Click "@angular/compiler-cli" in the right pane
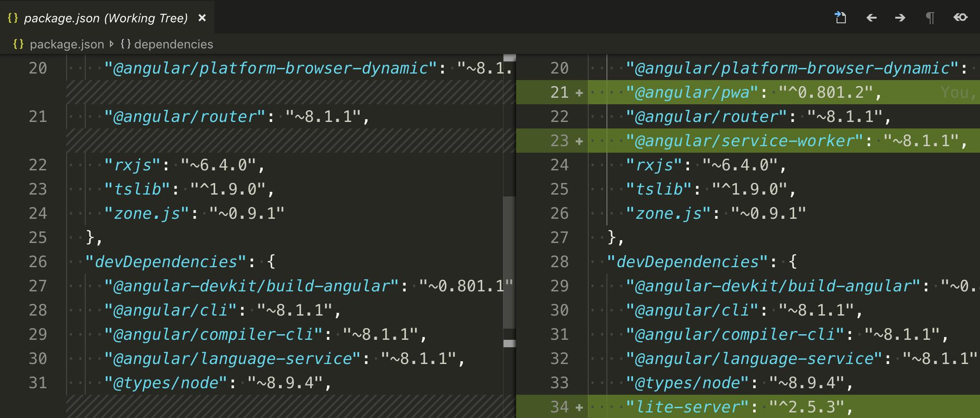 [x=735, y=334]
